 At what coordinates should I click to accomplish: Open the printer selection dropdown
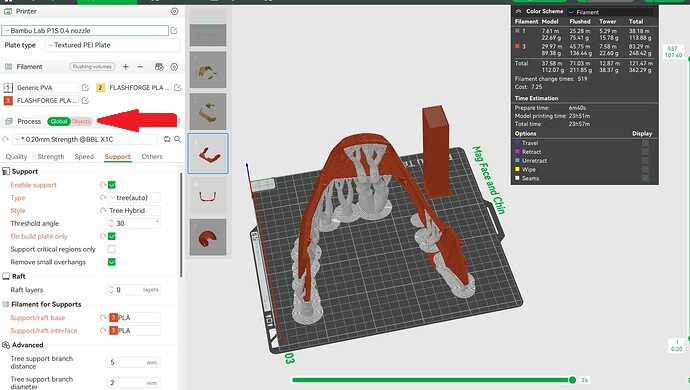pyautogui.click(x=85, y=30)
